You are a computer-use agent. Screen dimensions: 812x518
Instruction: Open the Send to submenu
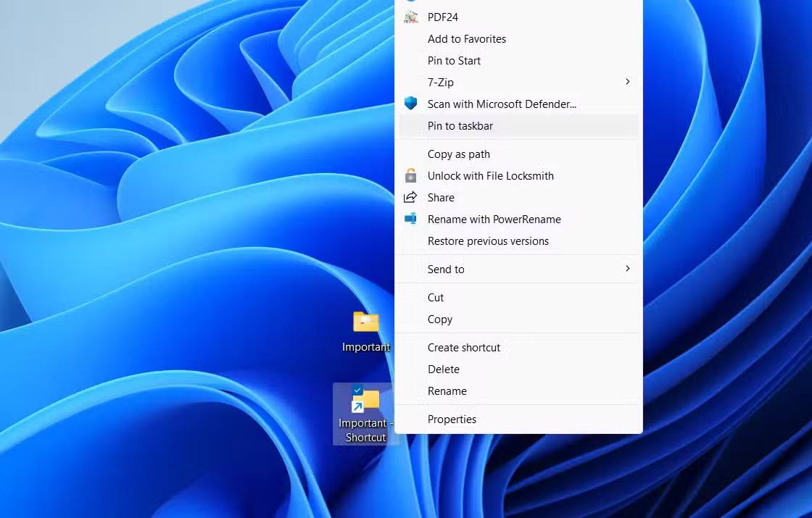click(x=445, y=269)
